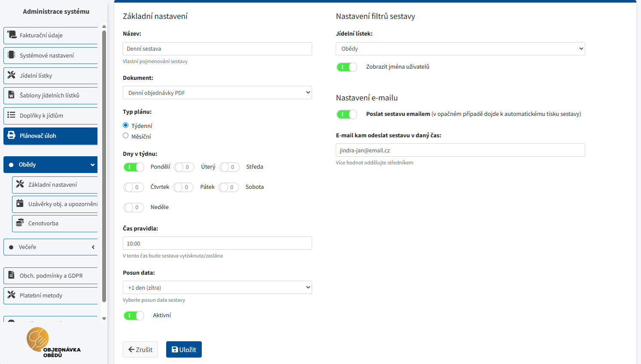Click the Platební metody tools icon

(12, 295)
